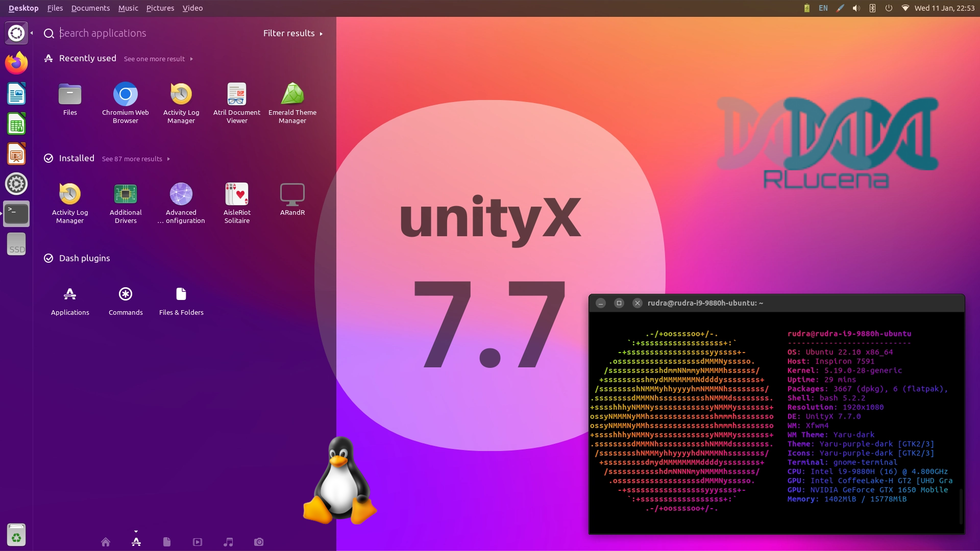Screen dimensions: 980x551
Task: Open LibreOffice Calc from the launcher
Action: coord(16,124)
